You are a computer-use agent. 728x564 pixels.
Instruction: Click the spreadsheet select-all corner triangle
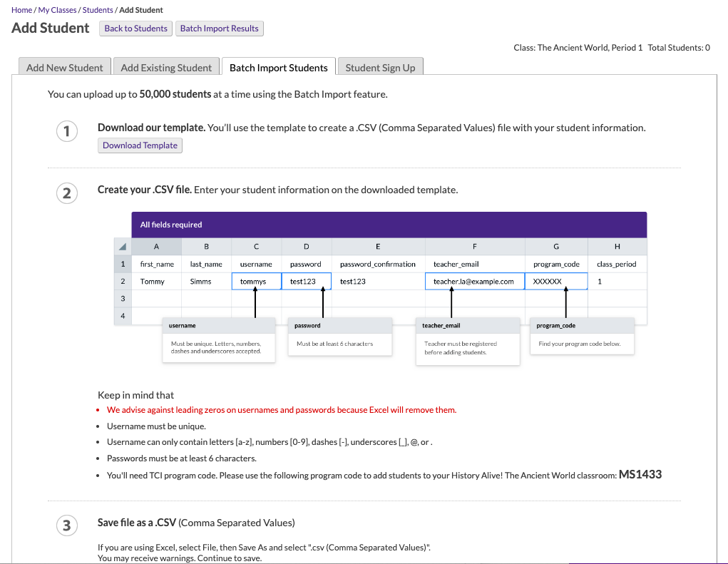click(x=123, y=245)
